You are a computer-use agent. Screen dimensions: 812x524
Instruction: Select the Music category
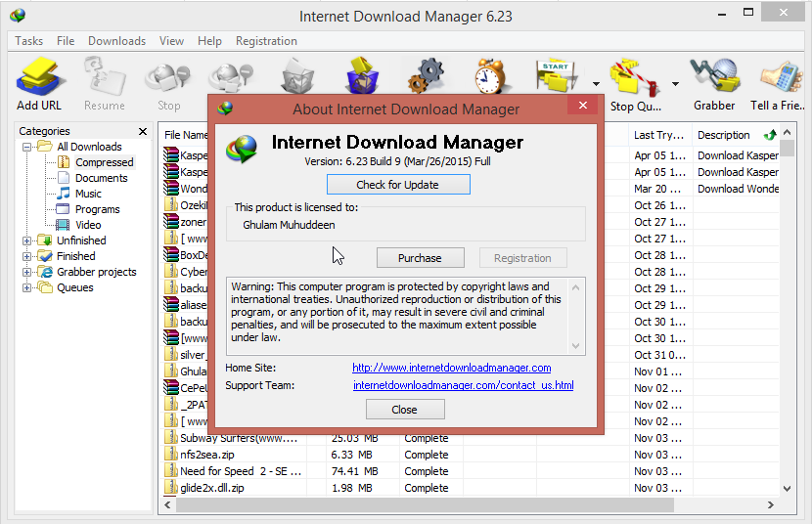point(89,194)
